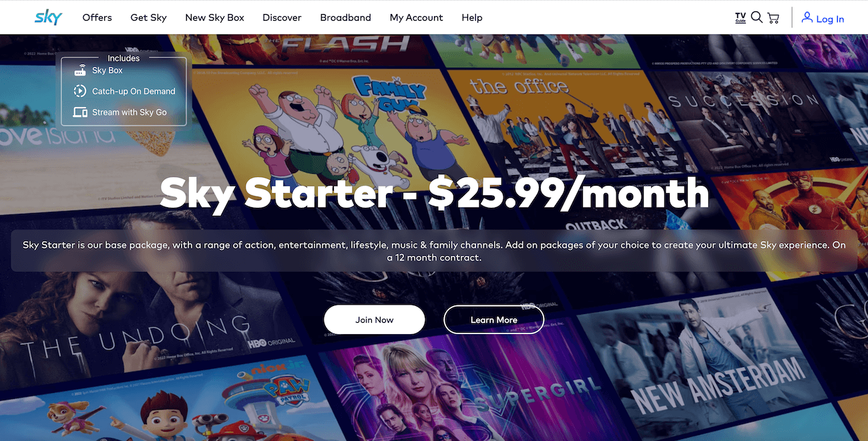Click the Stream with Sky Go devices icon
This screenshot has height=441, width=868.
tap(80, 112)
